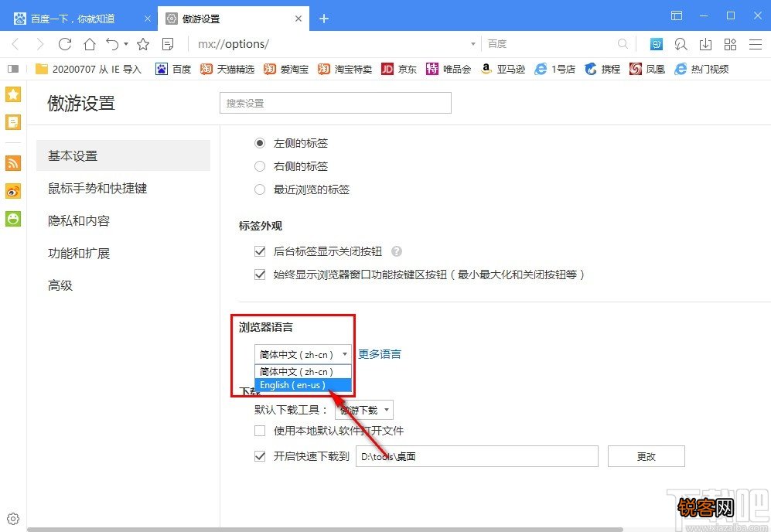
Task: Open the snapshot tool icon
Action: pos(681,44)
